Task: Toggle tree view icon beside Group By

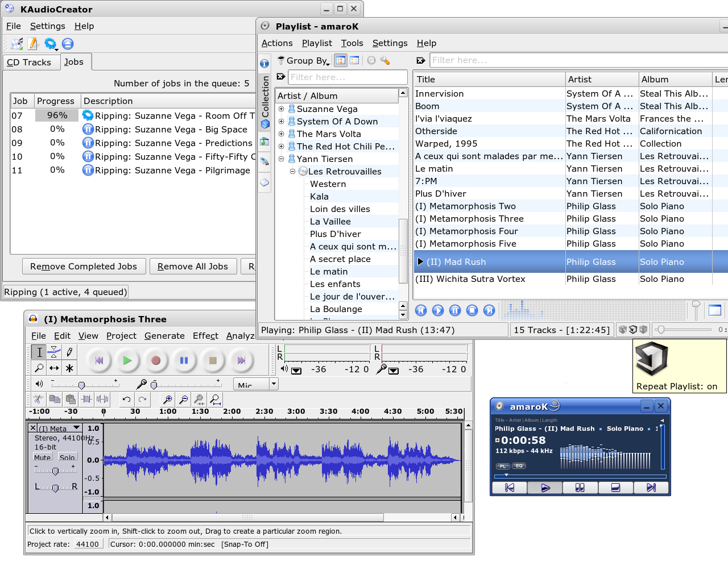Action: pos(341,60)
